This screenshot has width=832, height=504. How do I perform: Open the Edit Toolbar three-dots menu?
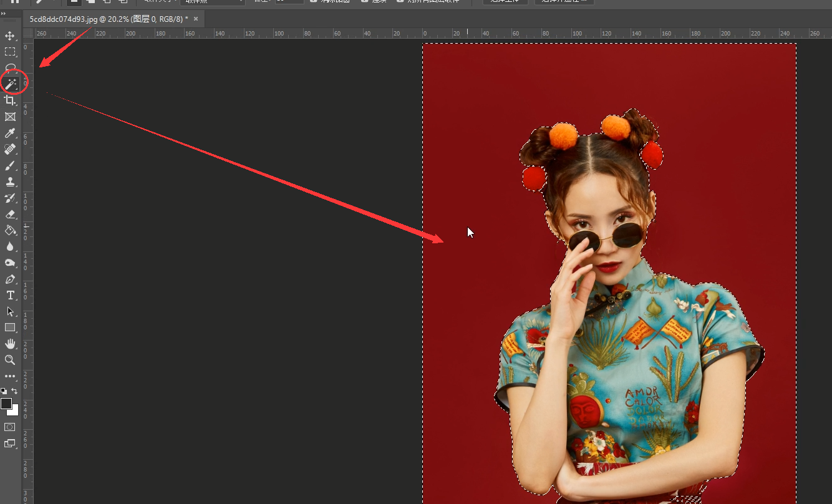point(10,376)
